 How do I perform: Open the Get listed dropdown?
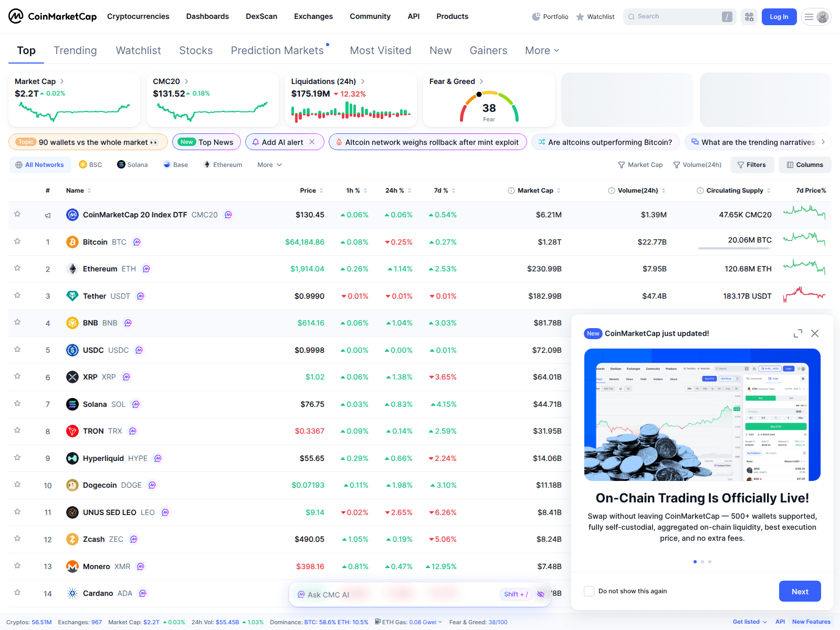click(x=750, y=622)
